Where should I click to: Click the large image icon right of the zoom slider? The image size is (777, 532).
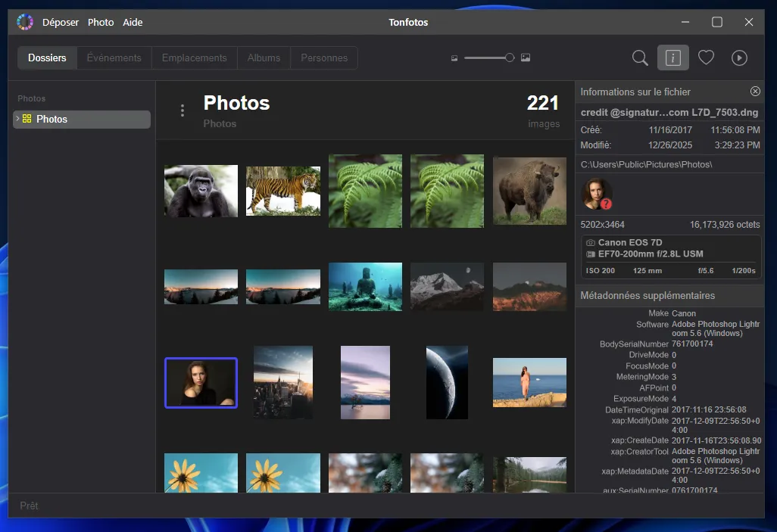tap(526, 58)
